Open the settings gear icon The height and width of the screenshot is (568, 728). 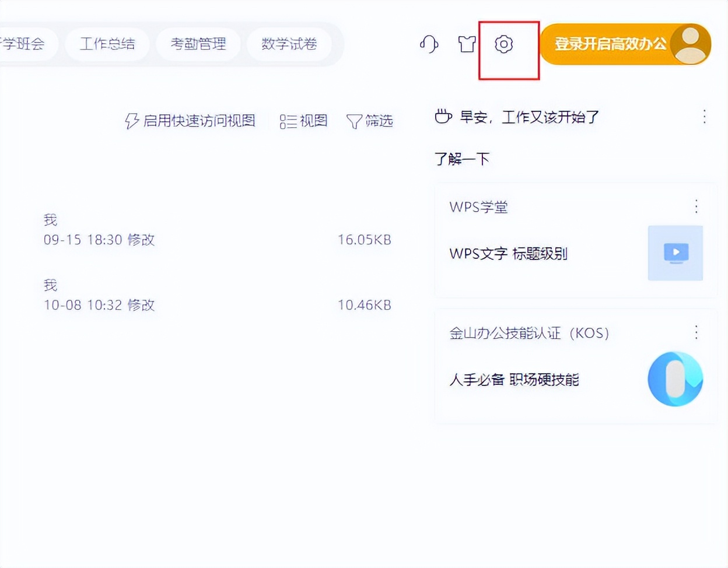point(504,44)
